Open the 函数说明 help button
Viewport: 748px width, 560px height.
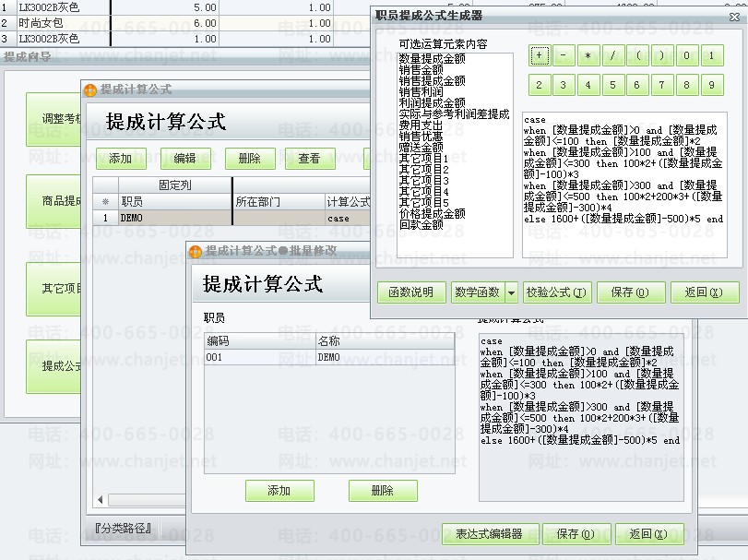[411, 292]
